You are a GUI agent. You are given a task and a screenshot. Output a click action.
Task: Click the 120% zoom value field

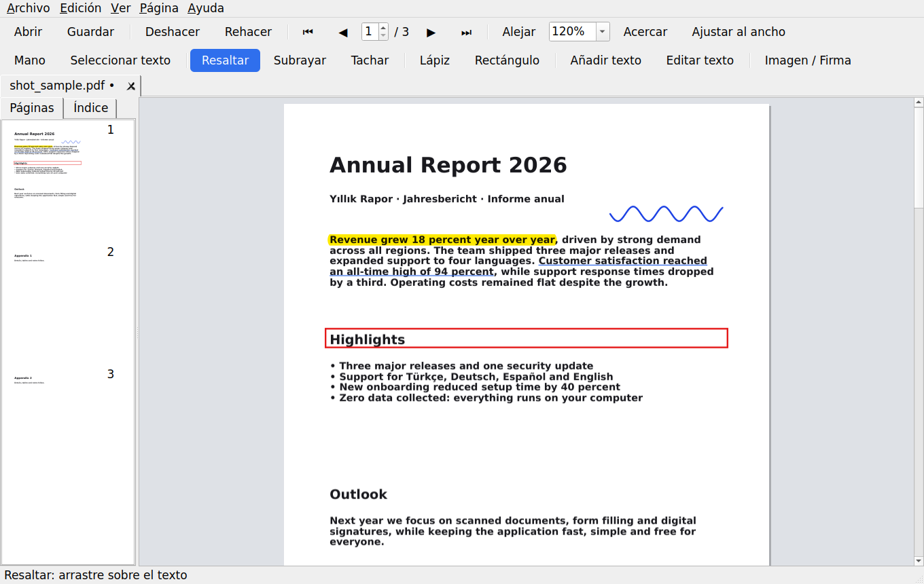[572, 32]
